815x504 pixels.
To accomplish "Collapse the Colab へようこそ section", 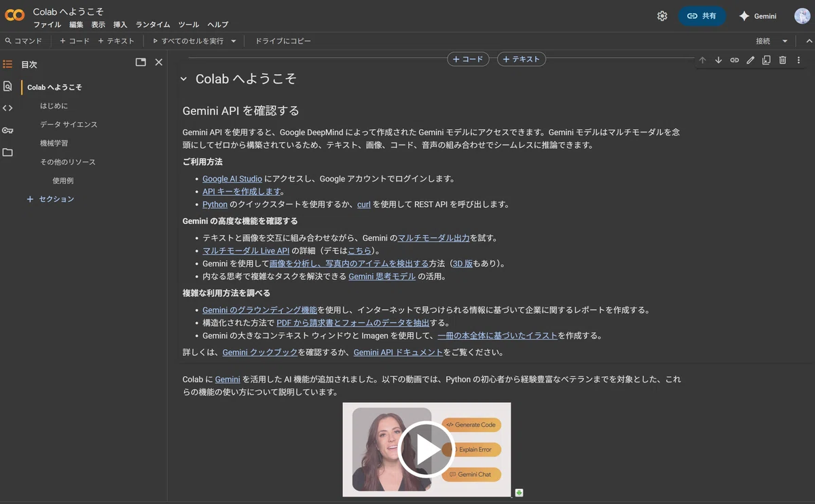I will [x=183, y=79].
